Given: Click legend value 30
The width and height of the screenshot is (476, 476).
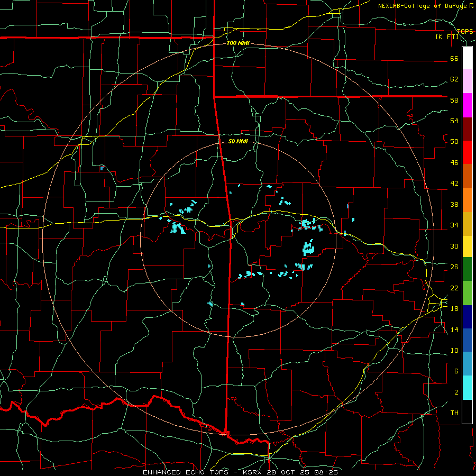Looking at the screenshot, I should (x=454, y=246).
